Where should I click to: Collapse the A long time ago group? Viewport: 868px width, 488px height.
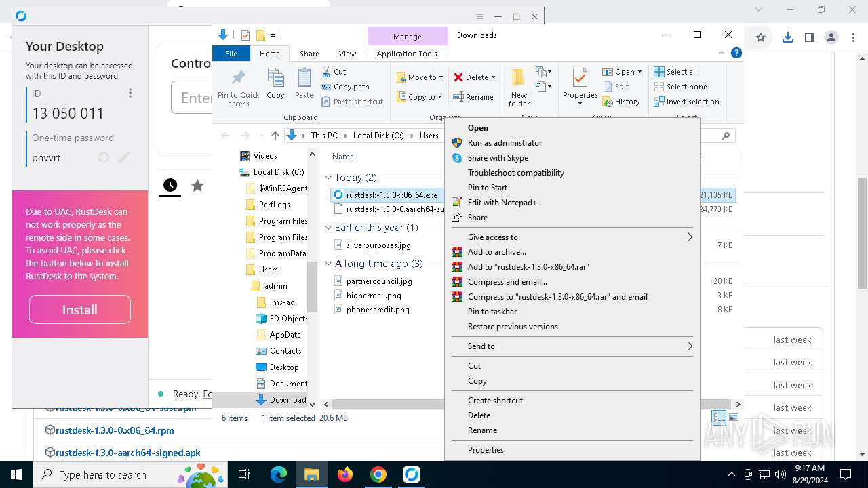pyautogui.click(x=329, y=264)
